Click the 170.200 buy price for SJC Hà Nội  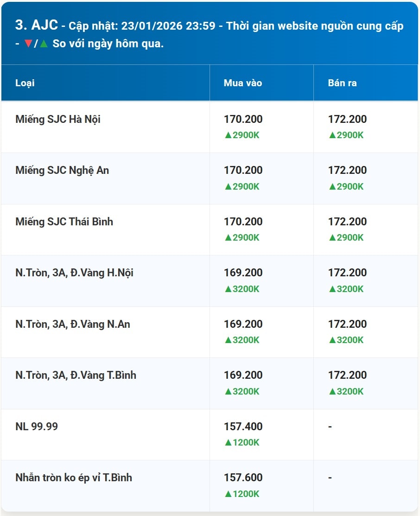click(243, 119)
